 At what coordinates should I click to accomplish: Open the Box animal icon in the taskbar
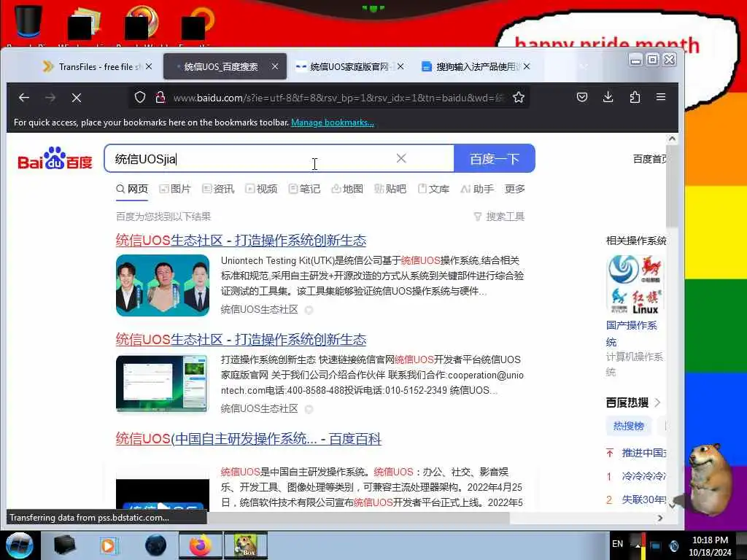point(245,545)
